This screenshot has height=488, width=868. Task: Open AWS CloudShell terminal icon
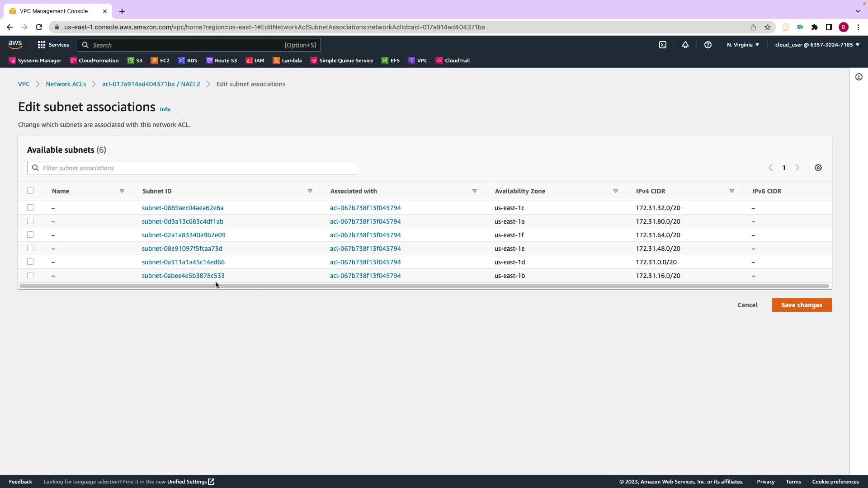click(662, 45)
